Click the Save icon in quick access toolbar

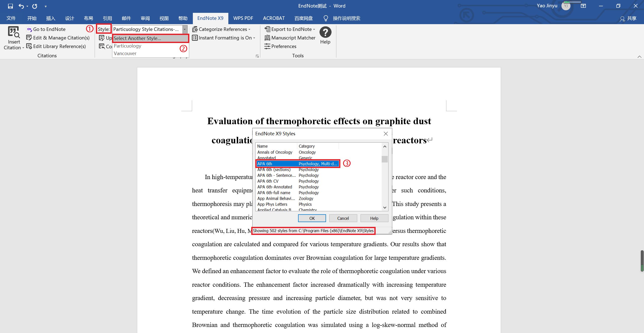point(10,6)
